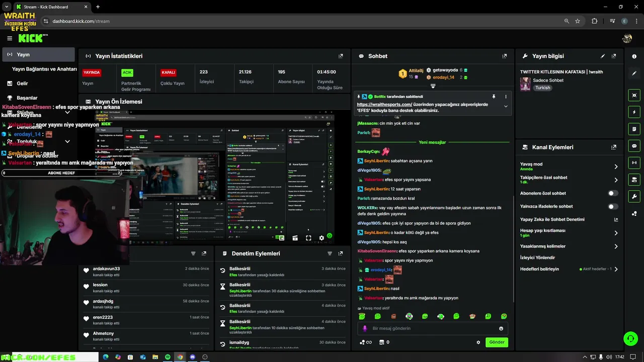Pop out the Denetim Eylemleri panel
Screen dimensions: 644x362
tap(341, 253)
